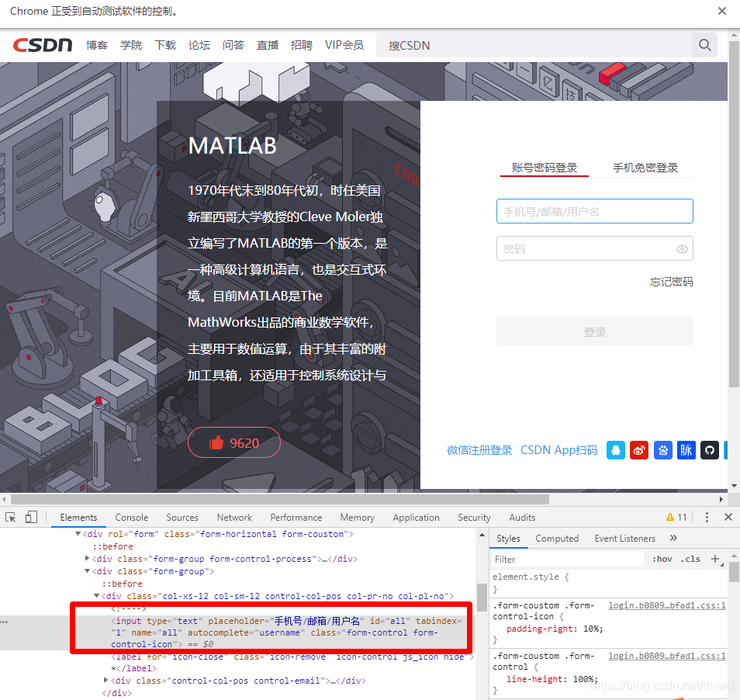Toggle the .cls class editor

tap(690, 559)
